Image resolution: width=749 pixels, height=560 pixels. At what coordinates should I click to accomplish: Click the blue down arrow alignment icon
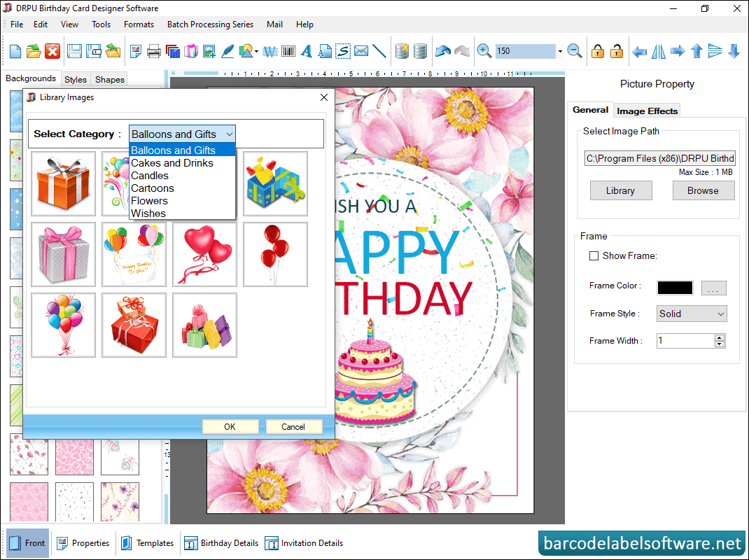(x=734, y=51)
